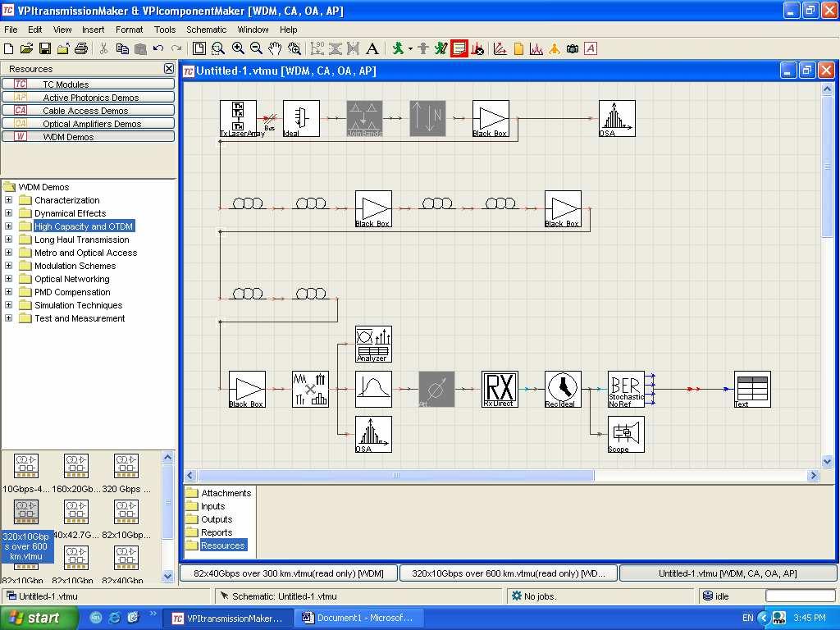Image resolution: width=840 pixels, height=630 pixels.
Task: Select the Outputs folder
Action: pos(209,519)
